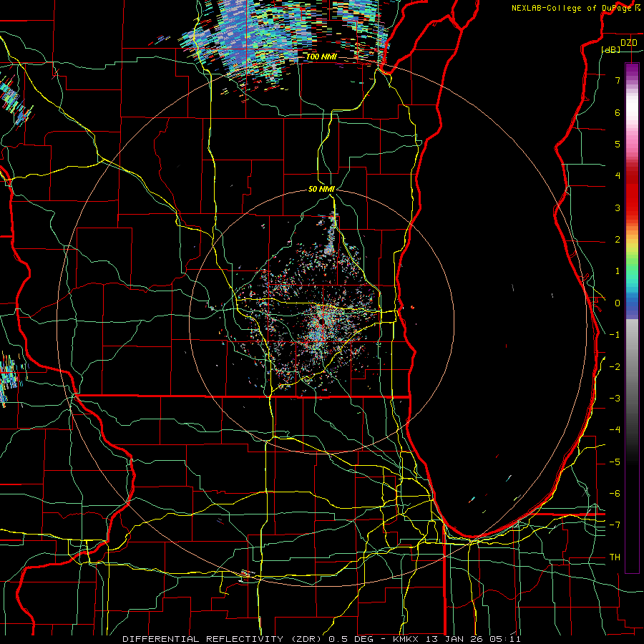Click the legend value -7

[x=615, y=525]
